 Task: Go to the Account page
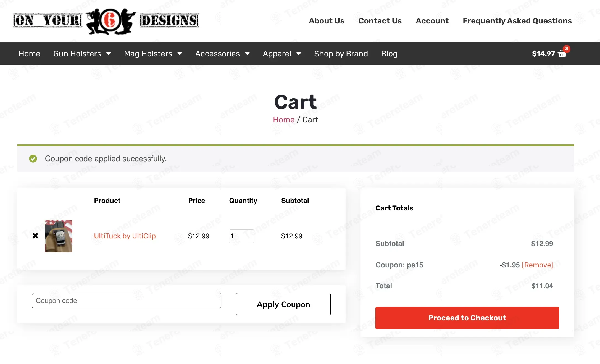pos(432,21)
